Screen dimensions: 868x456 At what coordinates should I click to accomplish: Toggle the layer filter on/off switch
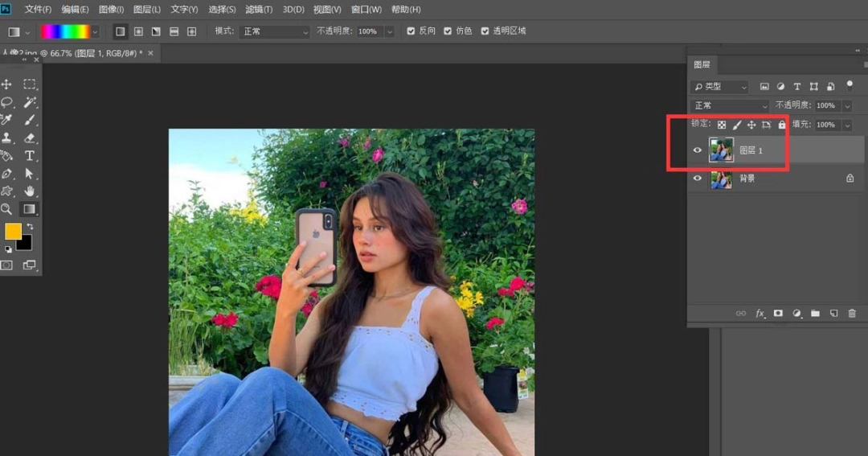(x=850, y=86)
